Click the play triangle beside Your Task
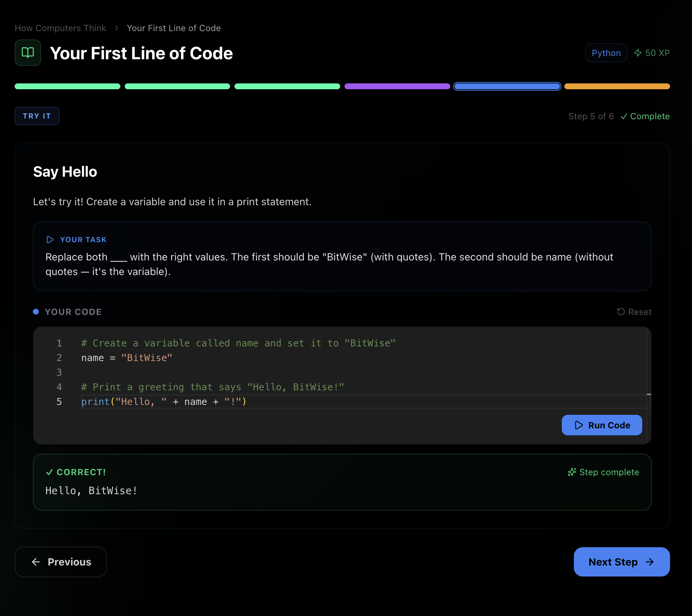Image resolution: width=692 pixels, height=616 pixels. pyautogui.click(x=50, y=240)
